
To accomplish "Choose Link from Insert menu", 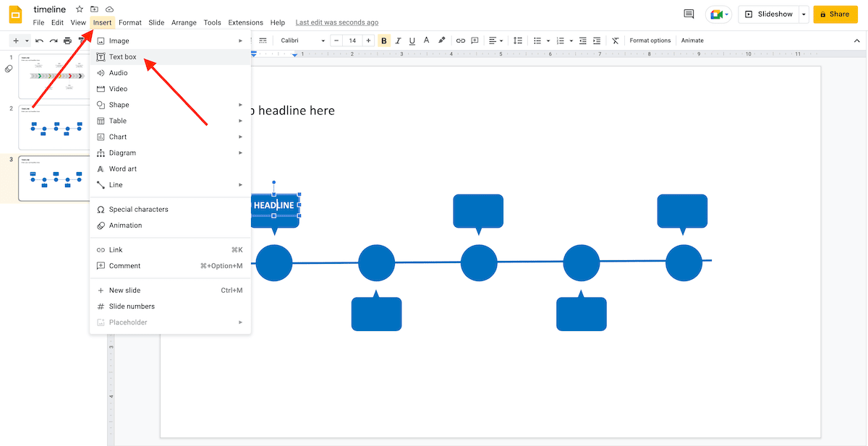I will tap(170, 250).
